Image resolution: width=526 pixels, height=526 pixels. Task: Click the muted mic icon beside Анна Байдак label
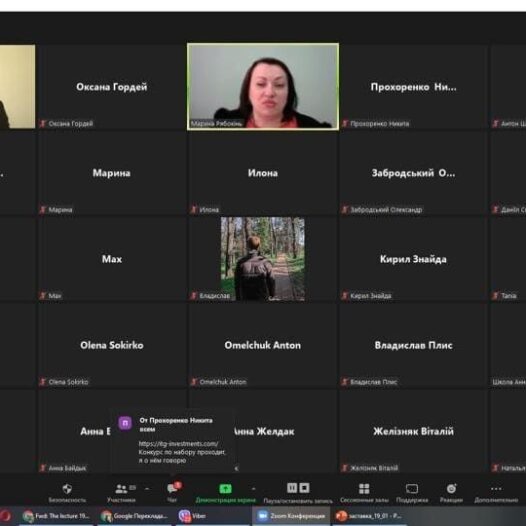43,468
